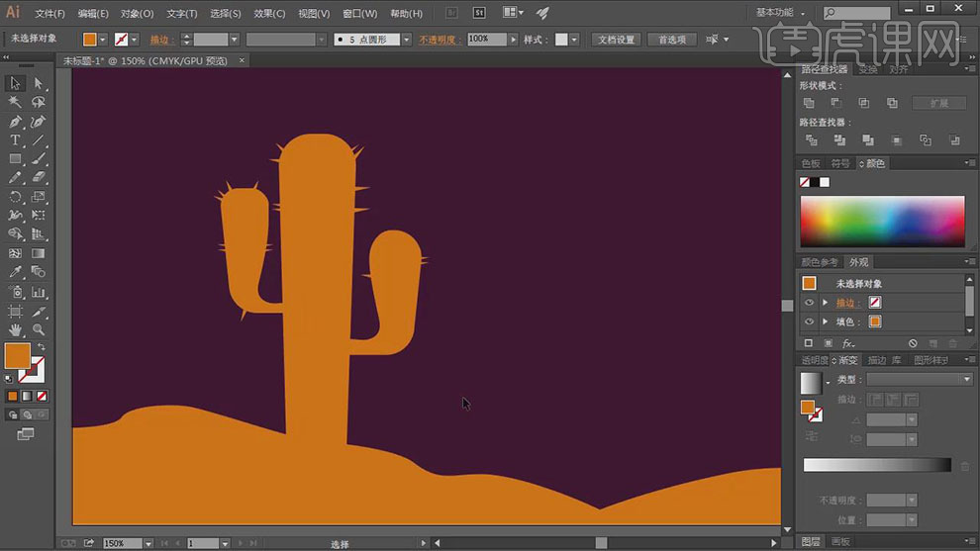Swap fill and stroke colors arrow
The width and height of the screenshot is (980, 551).
(x=41, y=347)
